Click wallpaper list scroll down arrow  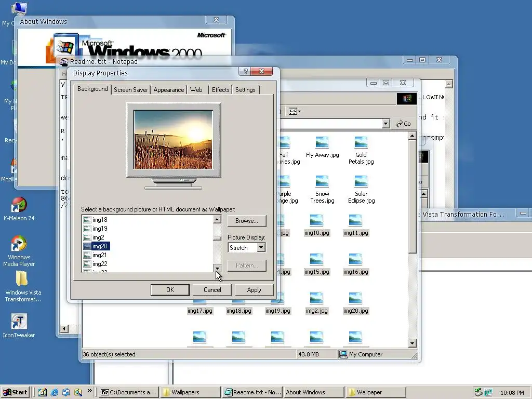pyautogui.click(x=217, y=268)
